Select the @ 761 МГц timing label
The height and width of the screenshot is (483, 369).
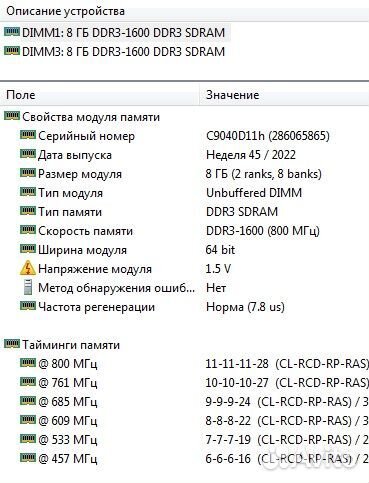point(68,383)
